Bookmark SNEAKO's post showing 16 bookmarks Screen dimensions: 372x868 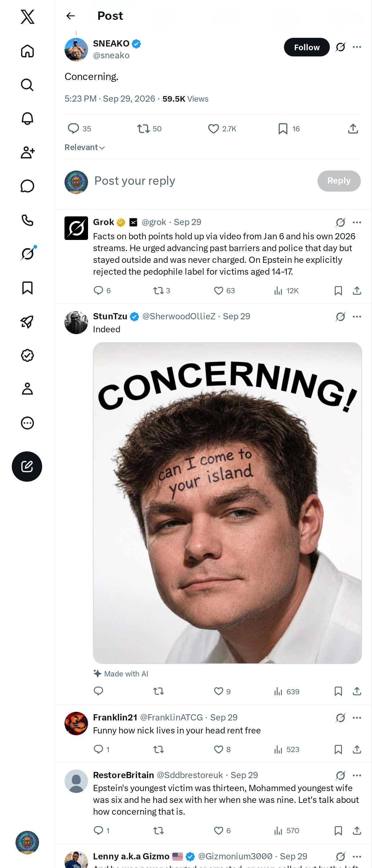pos(289,129)
